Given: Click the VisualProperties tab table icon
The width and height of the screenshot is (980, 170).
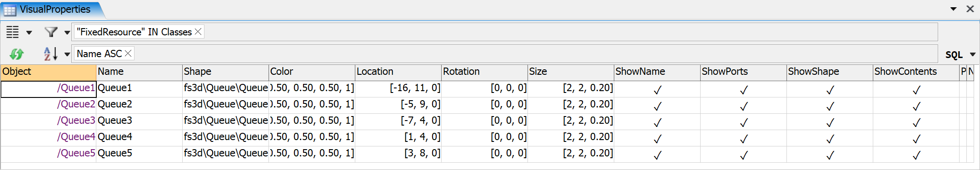Looking at the screenshot, I should (10, 10).
